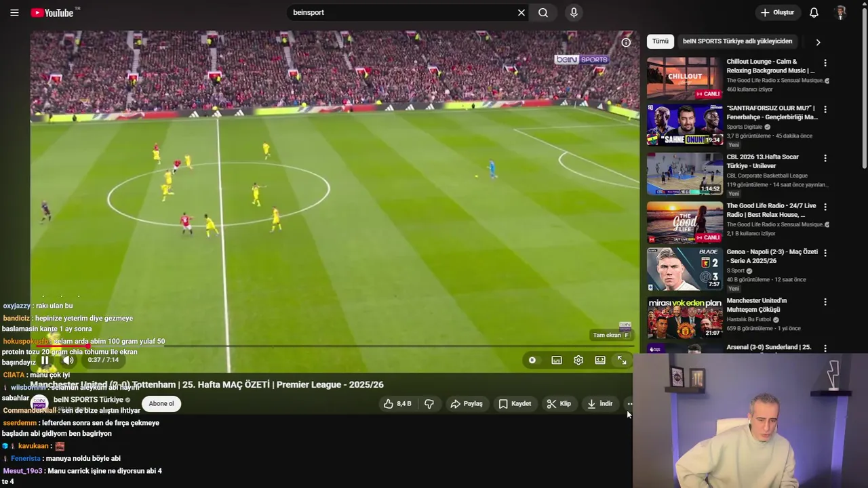
Task: Dislike the video
Action: (x=429, y=403)
